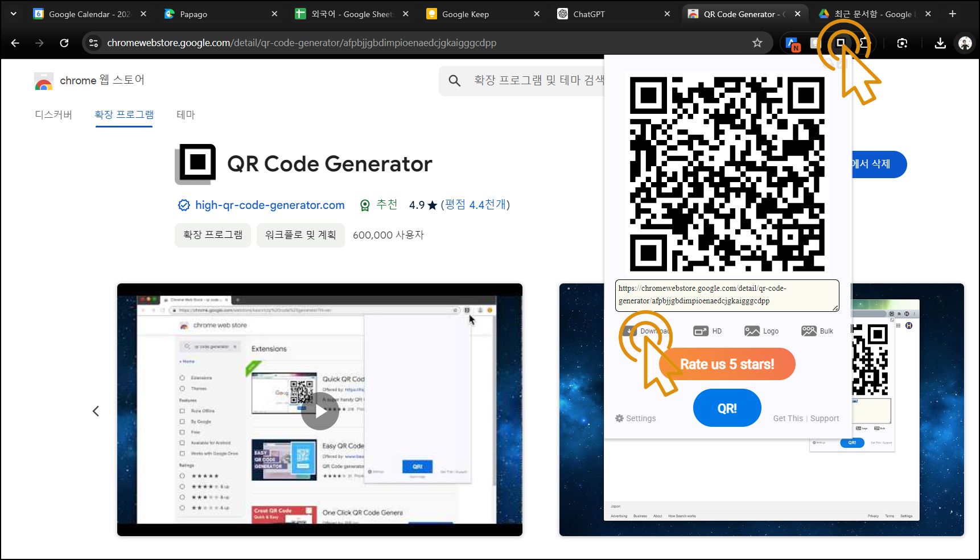Open the Get This link
Screen dimensions: 980x560
(x=788, y=418)
